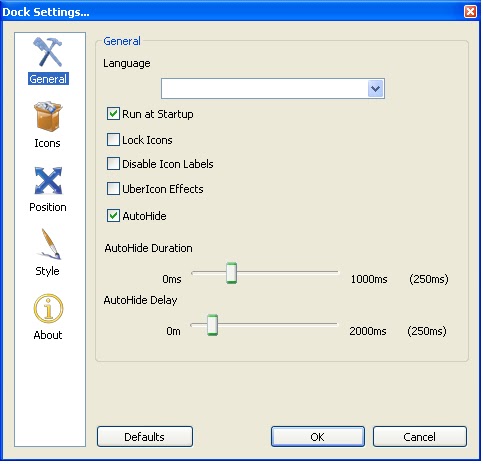
Task: Click the (250ms) value beside 2000ms
Action: point(427,331)
